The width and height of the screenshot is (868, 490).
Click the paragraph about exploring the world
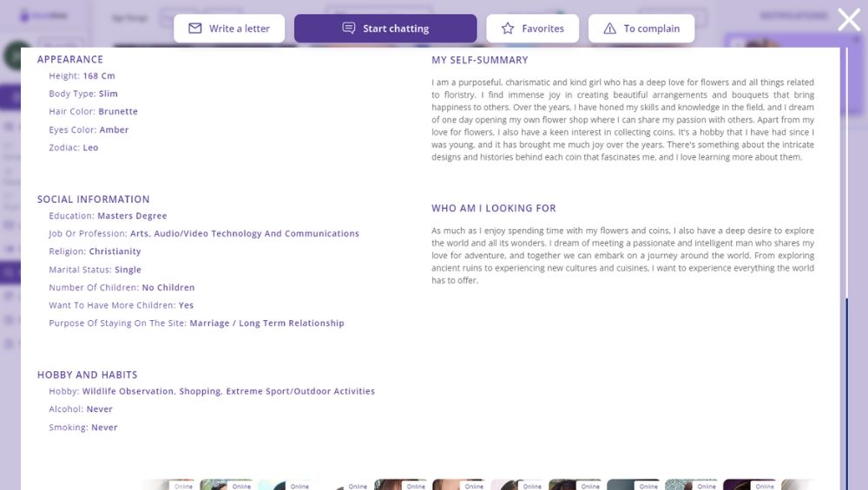[x=622, y=256]
